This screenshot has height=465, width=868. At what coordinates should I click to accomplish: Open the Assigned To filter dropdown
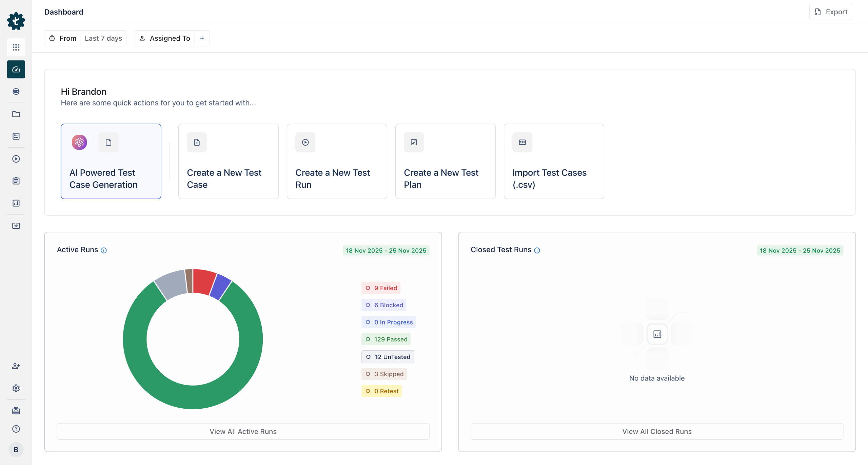coord(165,38)
